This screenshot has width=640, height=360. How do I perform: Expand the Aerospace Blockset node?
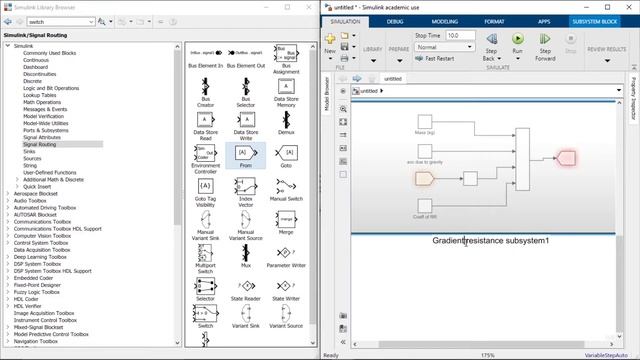pos(8,193)
